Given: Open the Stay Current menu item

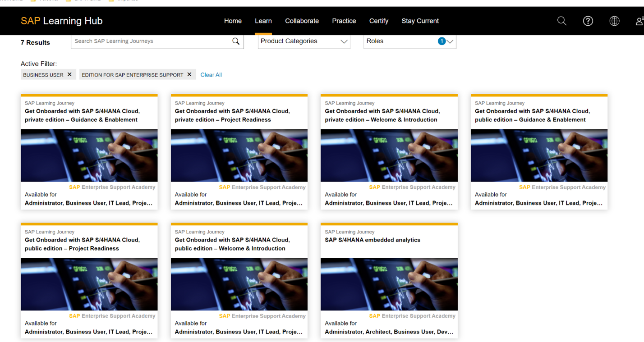Looking at the screenshot, I should tap(420, 21).
